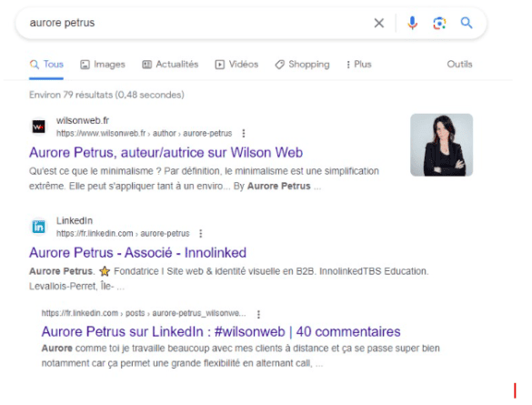Open the Actualités tab

170,65
